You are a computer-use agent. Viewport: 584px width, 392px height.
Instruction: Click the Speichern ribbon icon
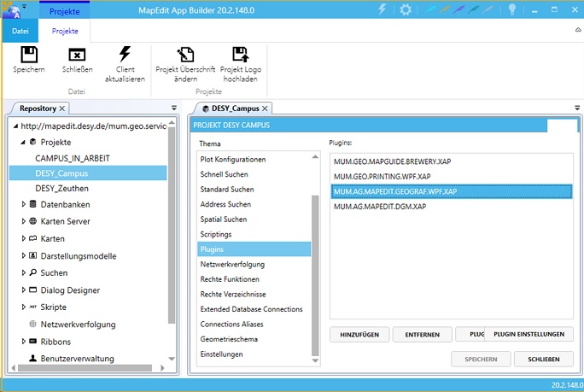click(28, 56)
